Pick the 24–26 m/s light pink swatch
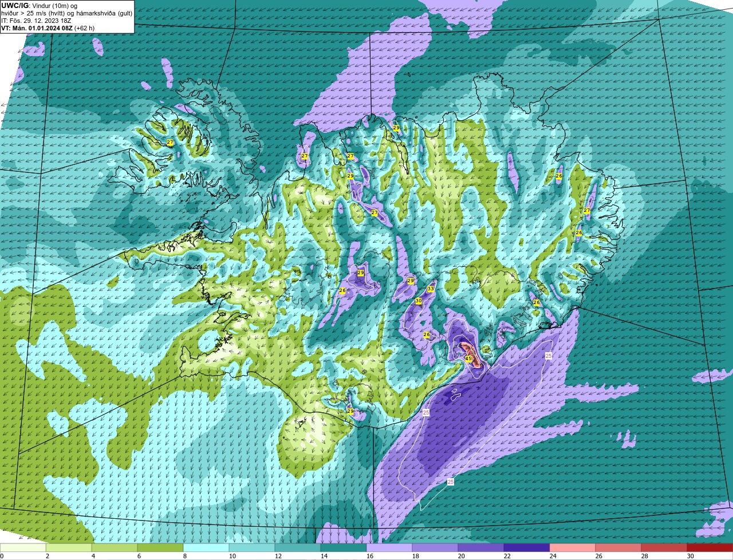Image resolution: width=733 pixels, height=560 pixels. tap(573, 547)
